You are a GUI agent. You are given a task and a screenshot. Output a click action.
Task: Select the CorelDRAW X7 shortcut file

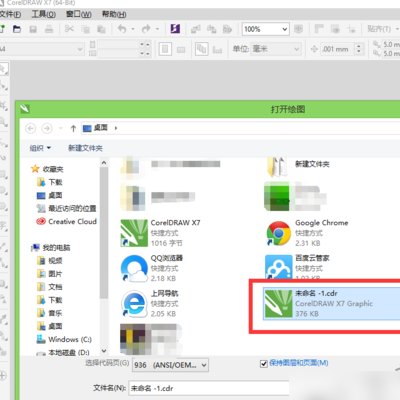pyautogui.click(x=161, y=233)
